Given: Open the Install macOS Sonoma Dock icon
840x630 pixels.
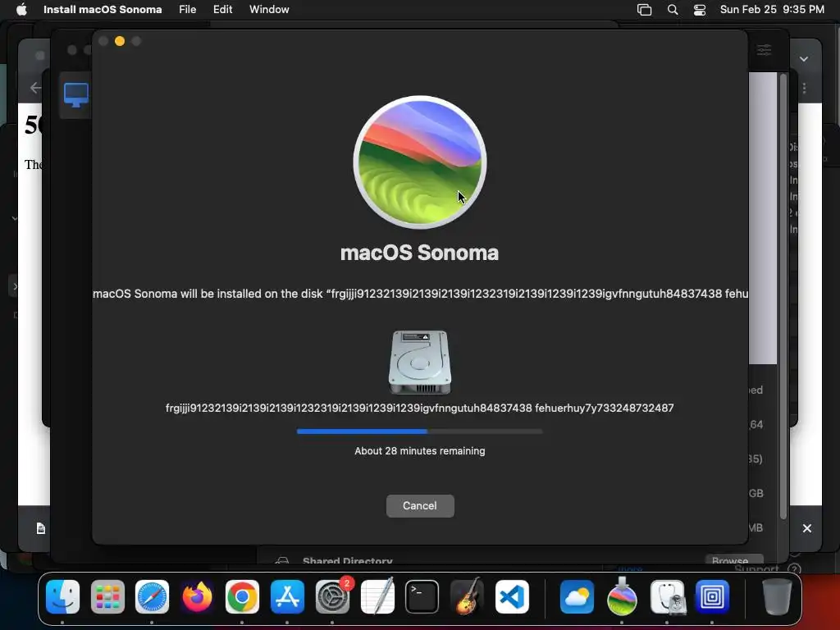Looking at the screenshot, I should [x=622, y=596].
